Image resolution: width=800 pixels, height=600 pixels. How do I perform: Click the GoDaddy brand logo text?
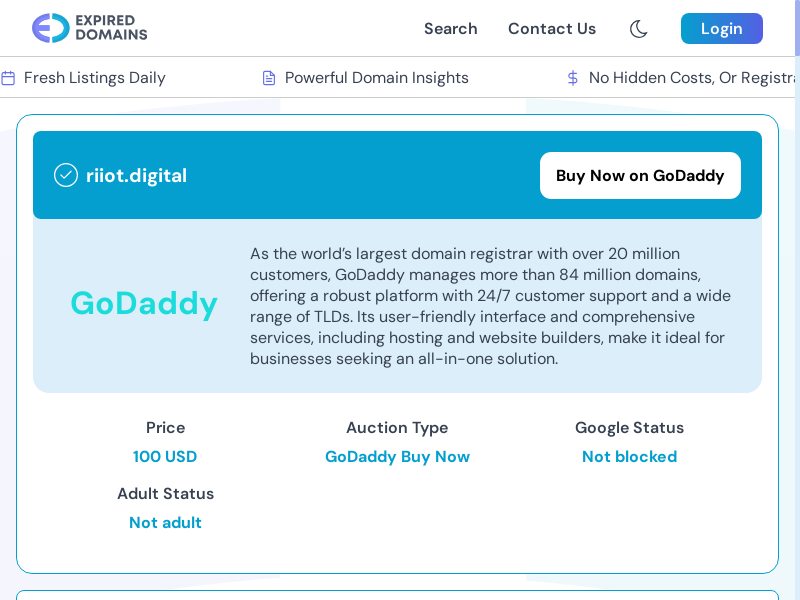click(x=144, y=303)
